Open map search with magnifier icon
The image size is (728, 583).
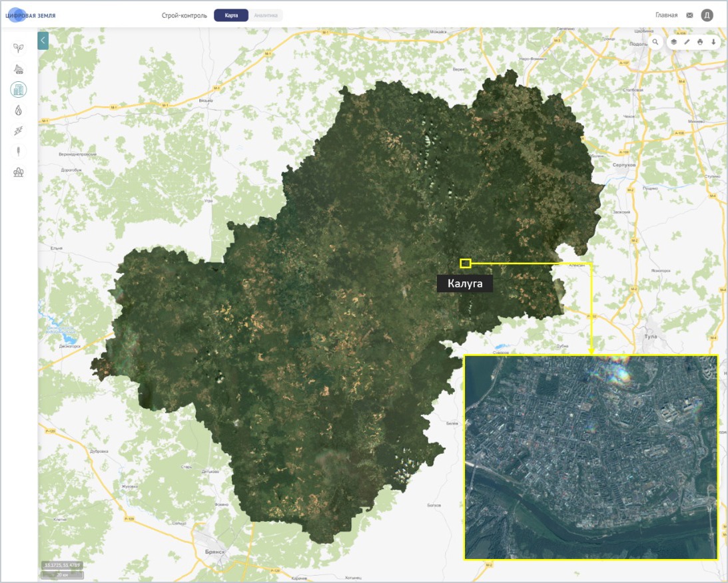[x=655, y=42]
